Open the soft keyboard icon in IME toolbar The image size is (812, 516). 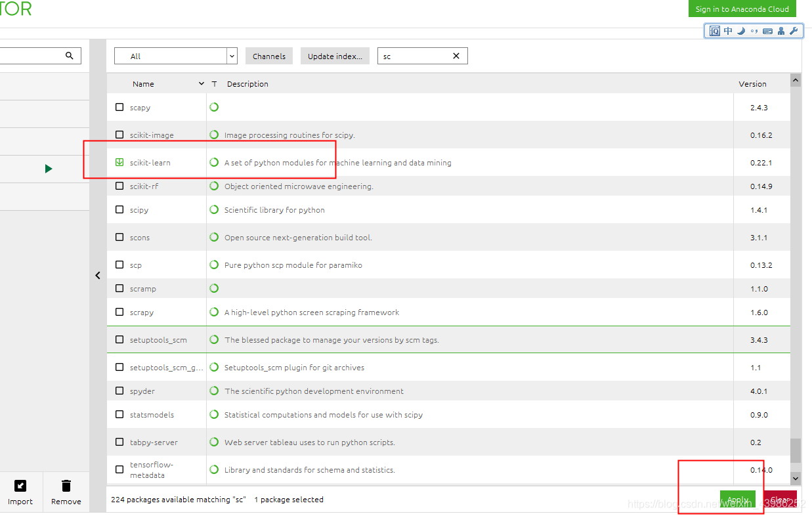click(767, 31)
